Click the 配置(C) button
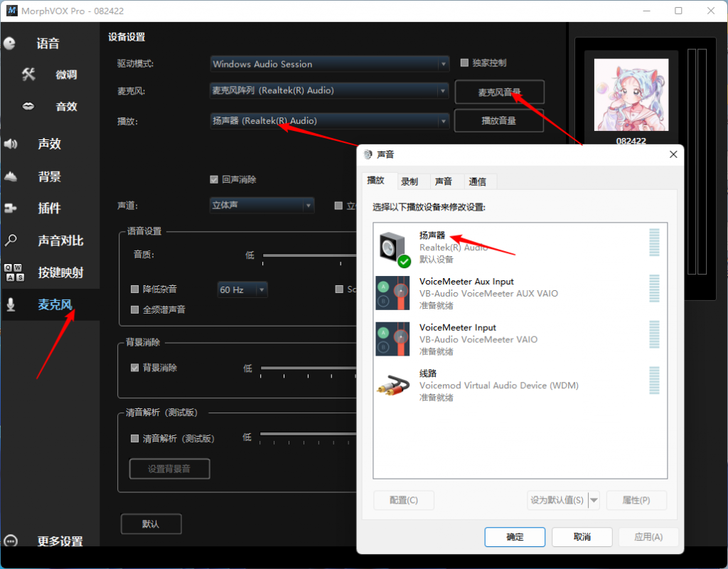728x569 pixels. pos(404,500)
